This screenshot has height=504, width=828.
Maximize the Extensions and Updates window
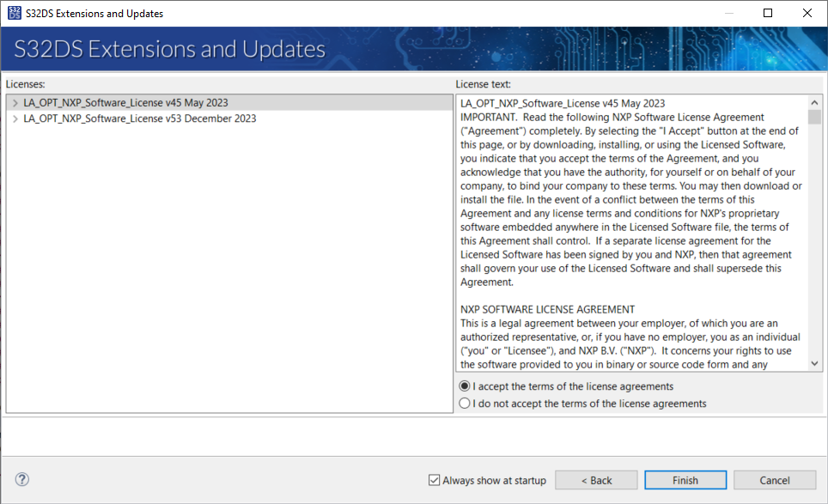click(x=768, y=13)
